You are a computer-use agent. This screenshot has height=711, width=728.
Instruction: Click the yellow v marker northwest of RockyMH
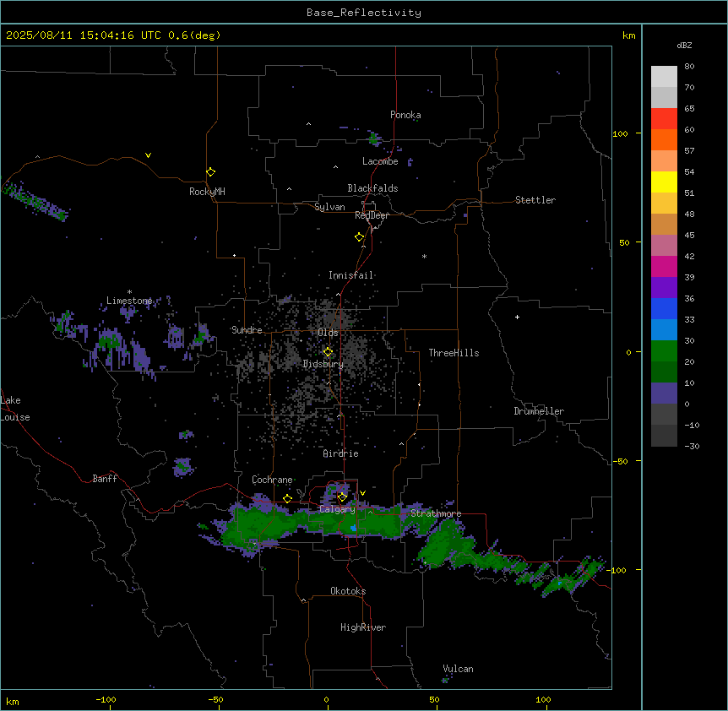(148, 155)
